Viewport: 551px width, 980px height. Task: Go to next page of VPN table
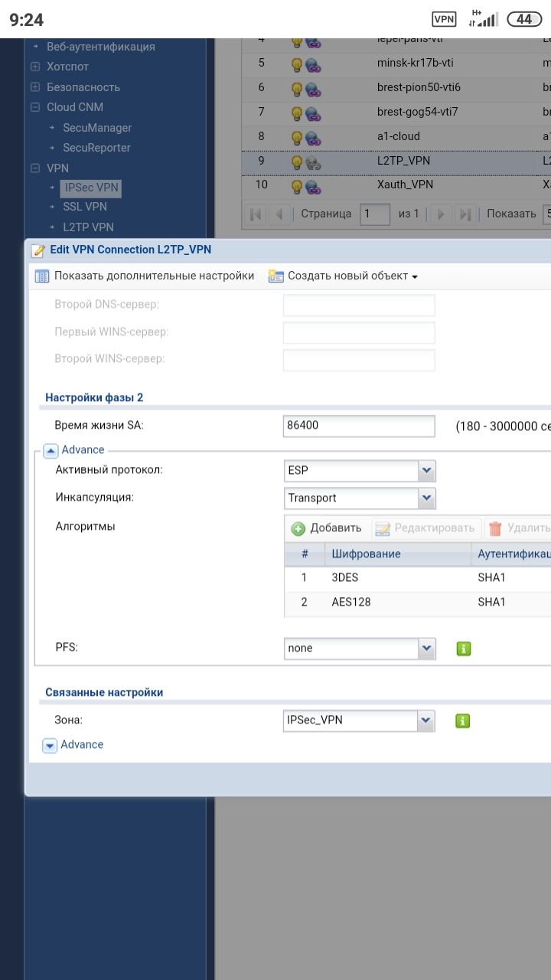tap(440, 214)
